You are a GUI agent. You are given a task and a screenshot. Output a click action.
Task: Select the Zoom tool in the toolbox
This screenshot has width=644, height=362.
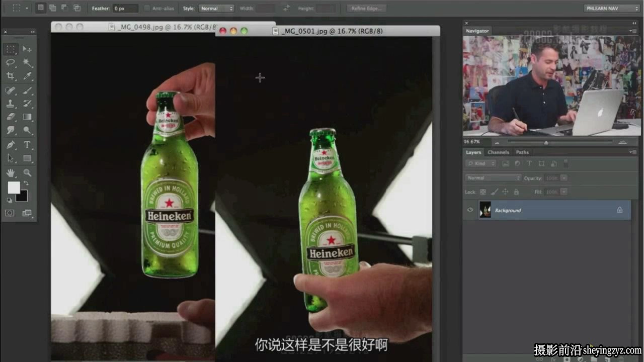point(27,172)
